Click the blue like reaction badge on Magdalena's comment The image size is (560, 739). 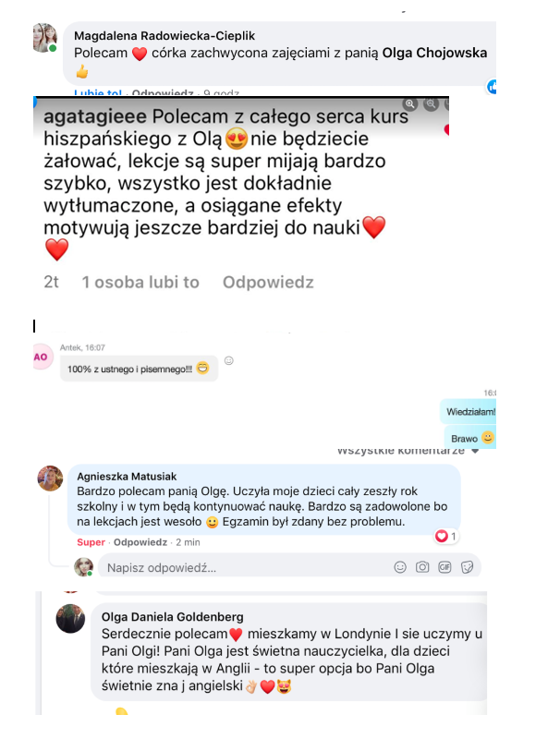492,87
